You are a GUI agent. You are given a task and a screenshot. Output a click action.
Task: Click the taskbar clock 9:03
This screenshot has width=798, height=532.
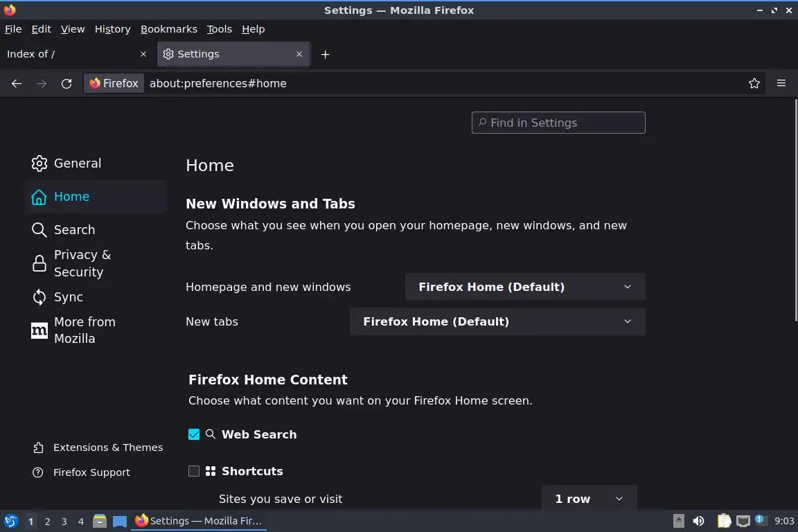783,522
